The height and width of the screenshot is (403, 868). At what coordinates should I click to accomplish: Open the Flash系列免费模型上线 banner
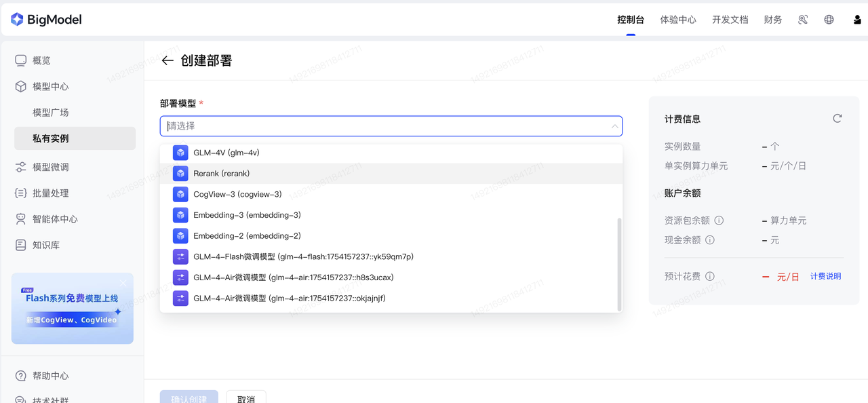(x=73, y=309)
